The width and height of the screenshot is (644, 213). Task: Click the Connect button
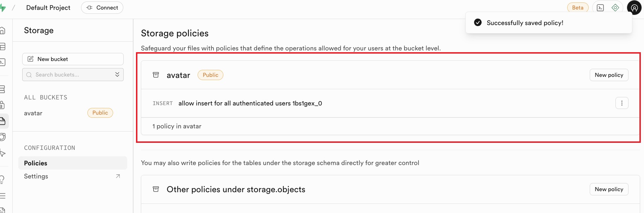[x=102, y=8]
